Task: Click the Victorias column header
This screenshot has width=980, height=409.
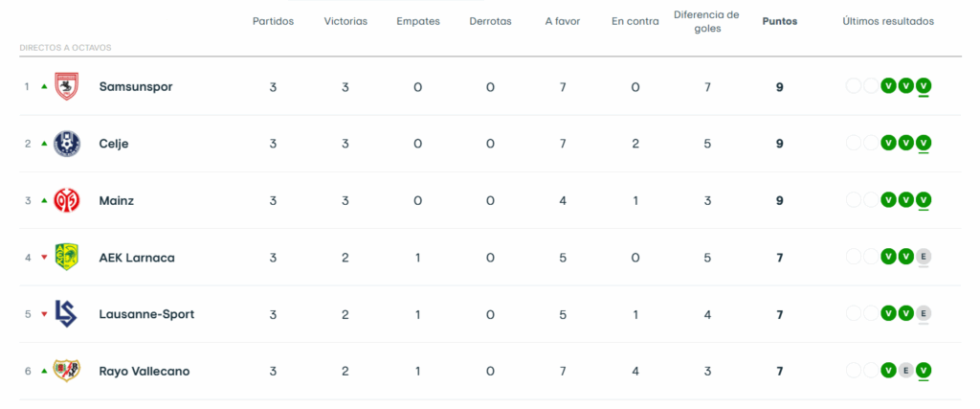Action: (x=345, y=21)
